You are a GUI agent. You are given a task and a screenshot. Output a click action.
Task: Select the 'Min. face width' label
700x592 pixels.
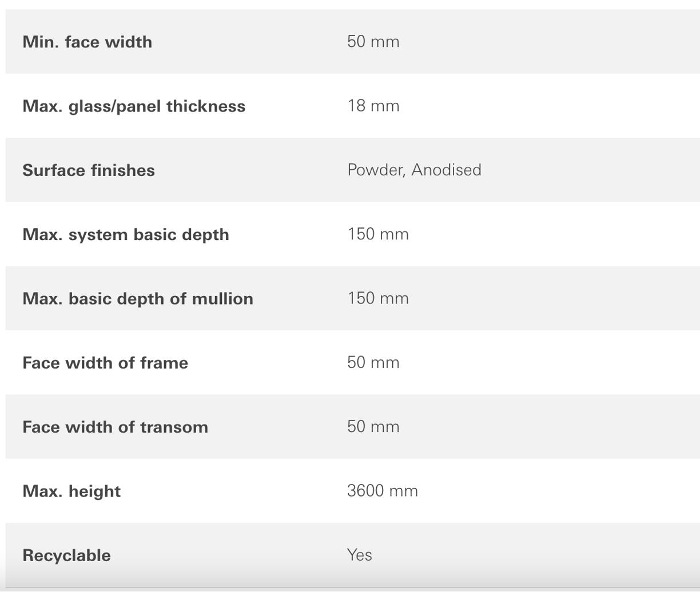tap(87, 42)
